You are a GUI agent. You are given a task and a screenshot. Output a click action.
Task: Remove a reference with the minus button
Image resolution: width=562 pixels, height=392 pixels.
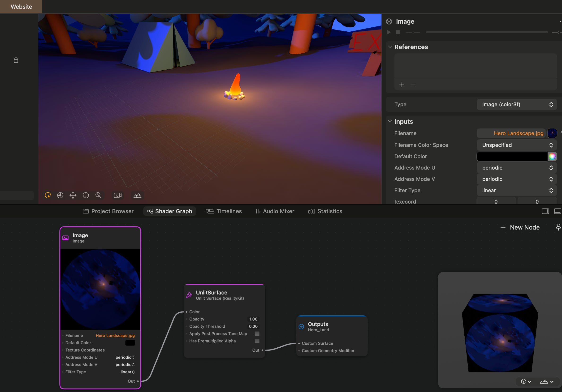click(413, 85)
